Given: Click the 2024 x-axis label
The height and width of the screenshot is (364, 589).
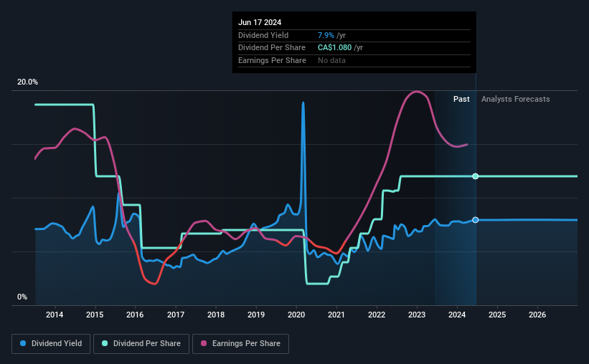Looking at the screenshot, I should coord(457,315).
